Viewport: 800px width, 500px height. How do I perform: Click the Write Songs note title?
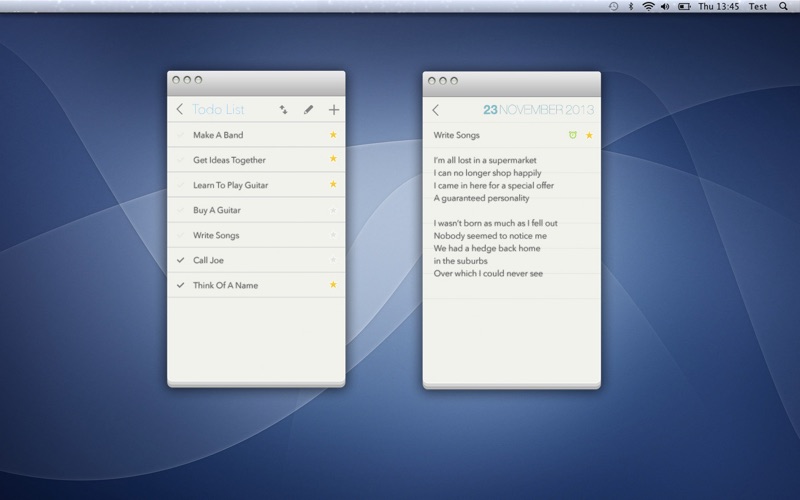(x=456, y=135)
